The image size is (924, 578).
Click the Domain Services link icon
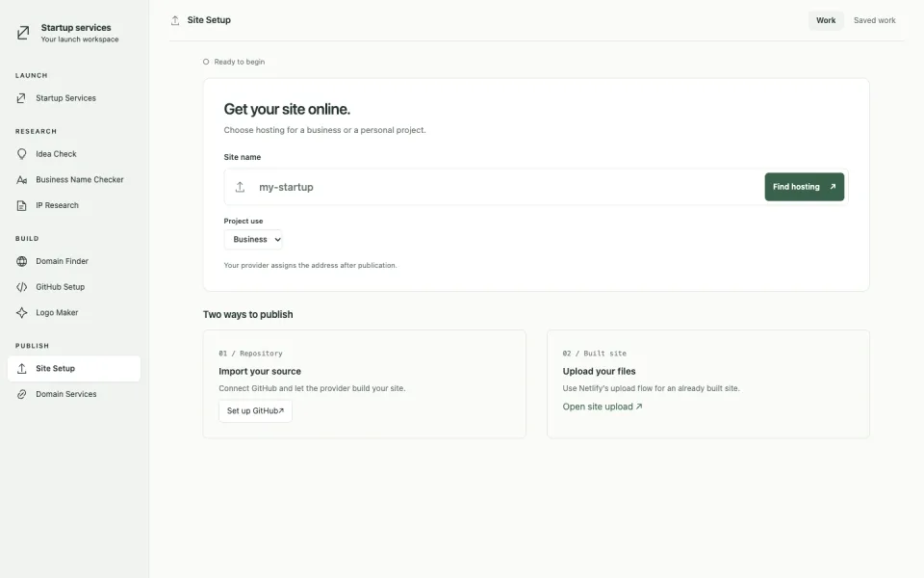click(x=22, y=395)
